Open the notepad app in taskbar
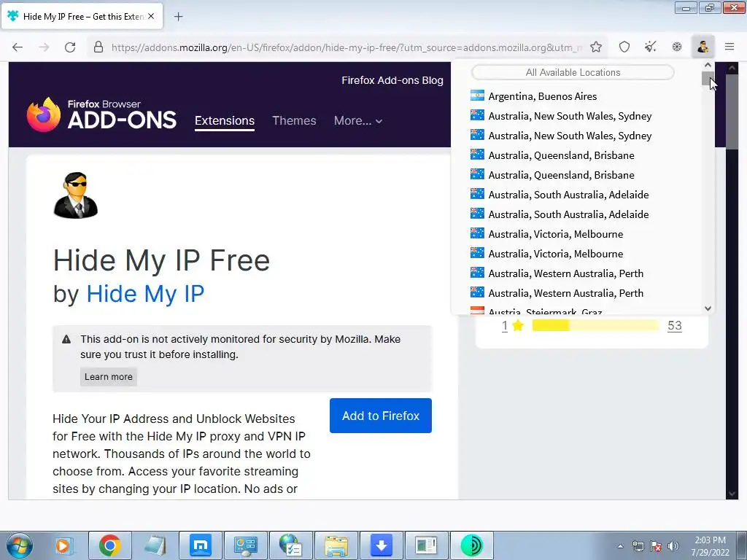This screenshot has width=747, height=560. (155, 545)
